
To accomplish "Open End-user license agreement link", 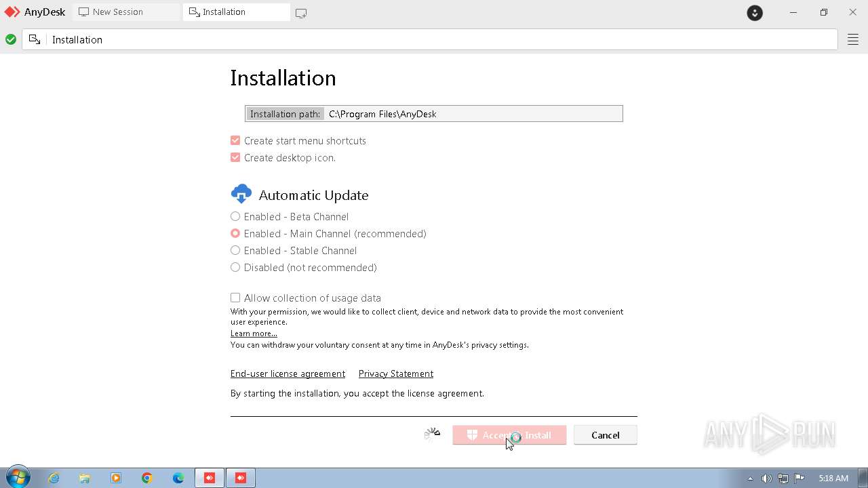I will [288, 373].
